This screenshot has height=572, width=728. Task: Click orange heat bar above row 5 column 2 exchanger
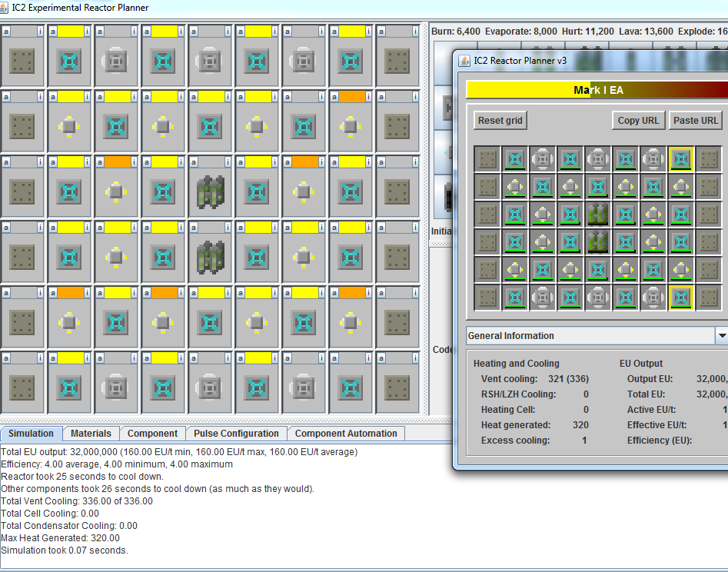[71, 293]
